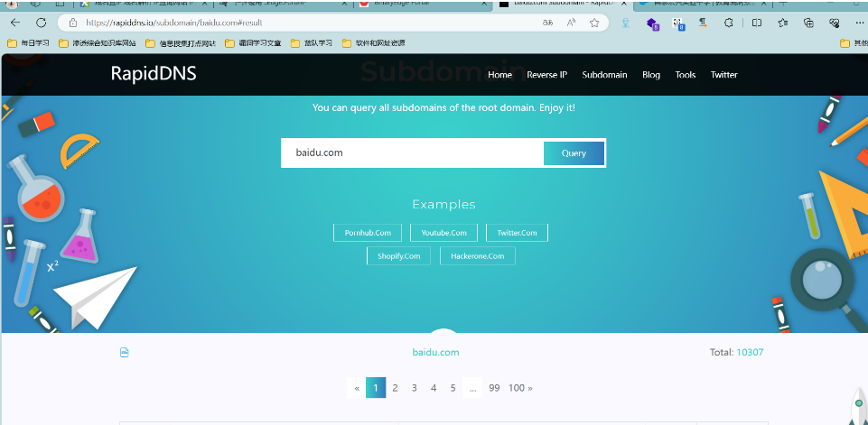
Task: Go back with the browser back arrow
Action: [15, 23]
